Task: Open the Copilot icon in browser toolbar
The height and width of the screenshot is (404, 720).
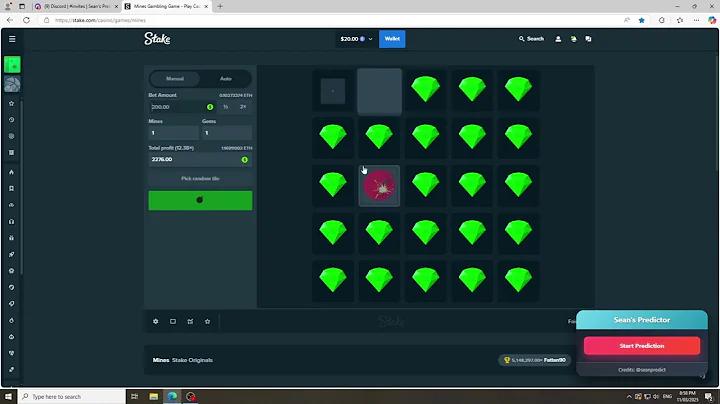Action: 712,20
